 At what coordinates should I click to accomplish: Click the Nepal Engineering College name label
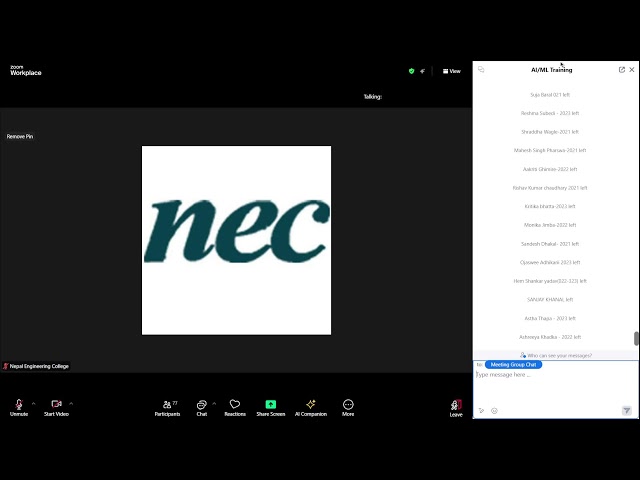(x=36, y=366)
